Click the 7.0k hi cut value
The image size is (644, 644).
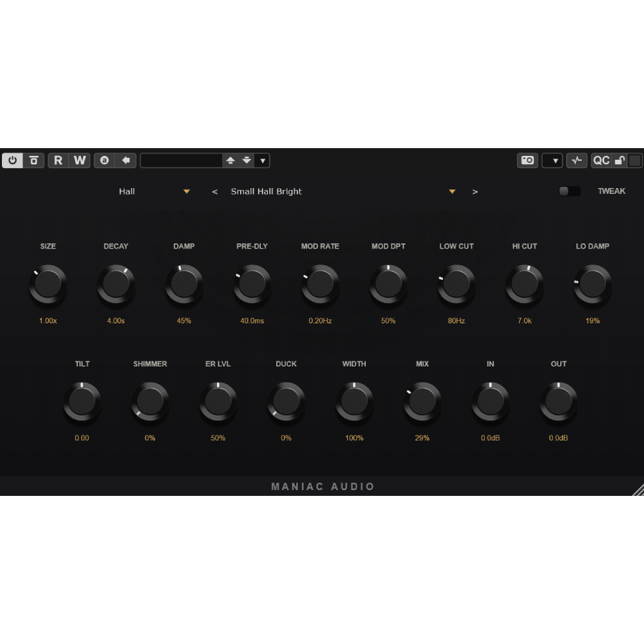coord(524,321)
